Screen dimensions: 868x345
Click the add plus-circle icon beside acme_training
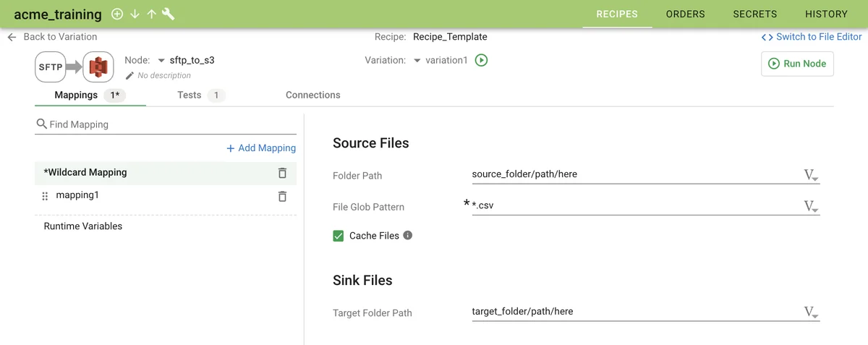[117, 14]
